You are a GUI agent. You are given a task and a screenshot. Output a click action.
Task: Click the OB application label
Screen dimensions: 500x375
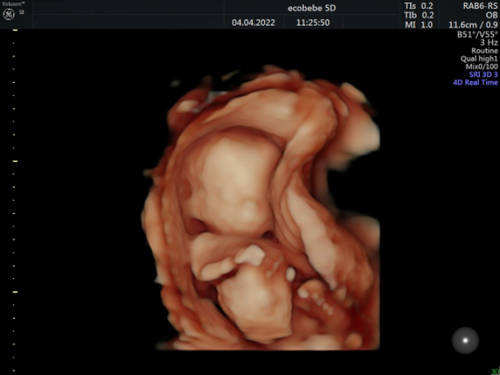[491, 15]
